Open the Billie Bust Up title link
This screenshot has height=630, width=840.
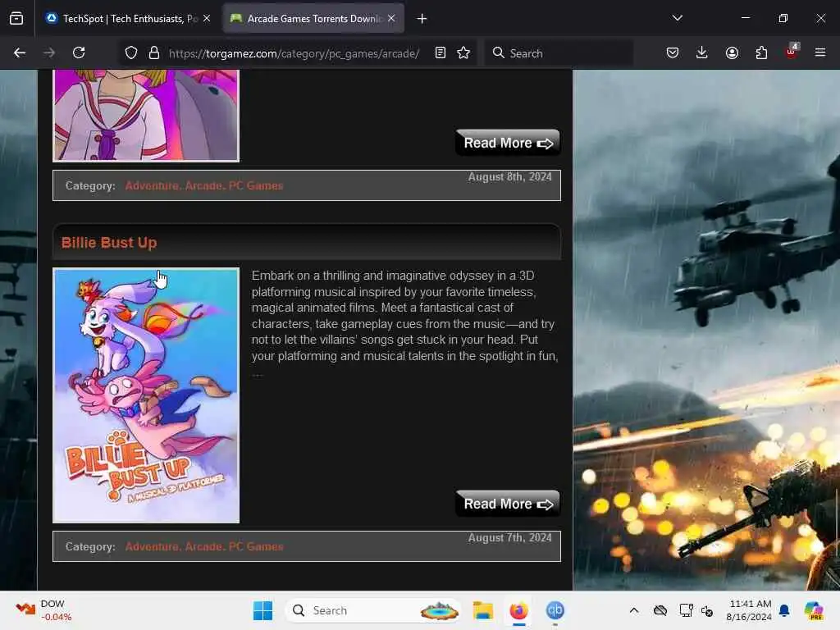coord(109,243)
